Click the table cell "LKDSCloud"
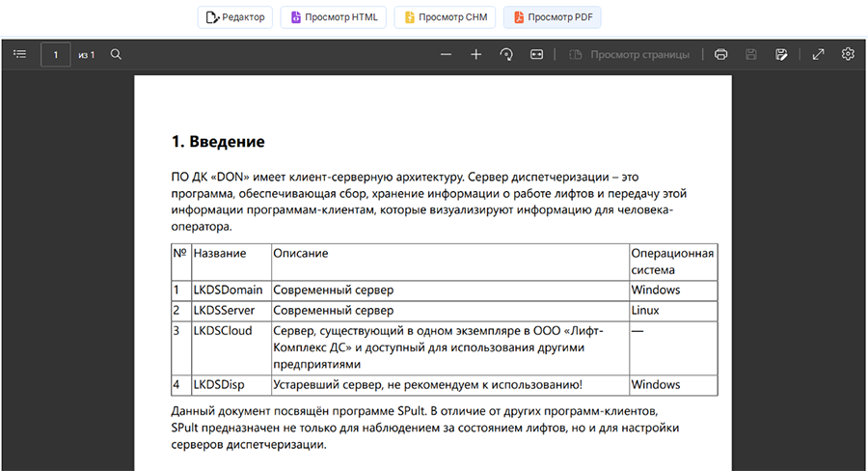868x471 pixels. [231, 348]
